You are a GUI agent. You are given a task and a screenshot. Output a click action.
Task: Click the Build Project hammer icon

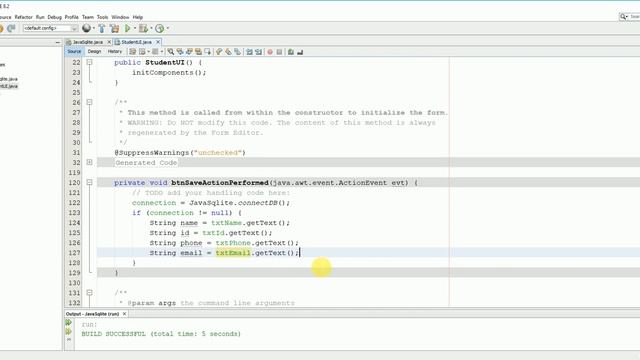[102, 28]
